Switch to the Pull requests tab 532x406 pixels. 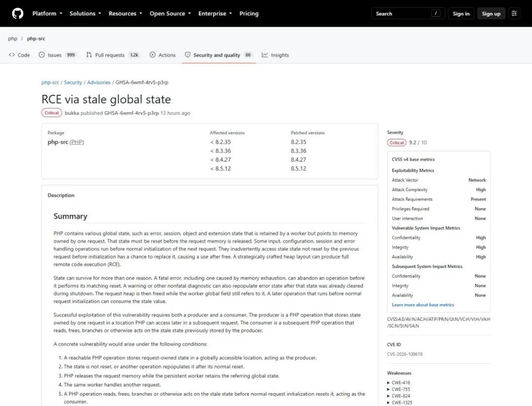[x=113, y=55]
